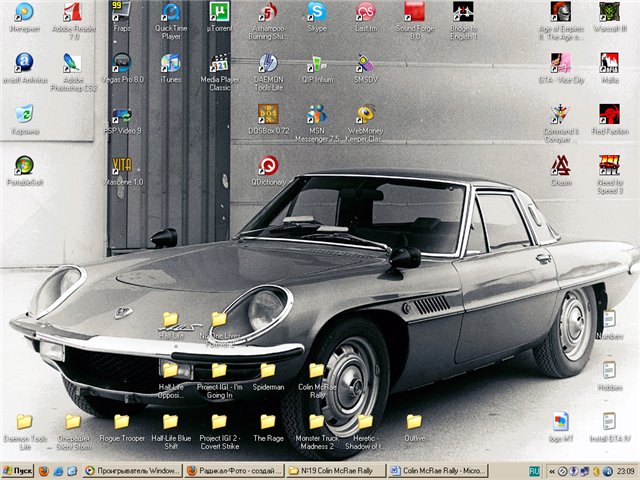Click the RU language indicator in taskbar
Screen dimensions: 640x480
click(533, 470)
